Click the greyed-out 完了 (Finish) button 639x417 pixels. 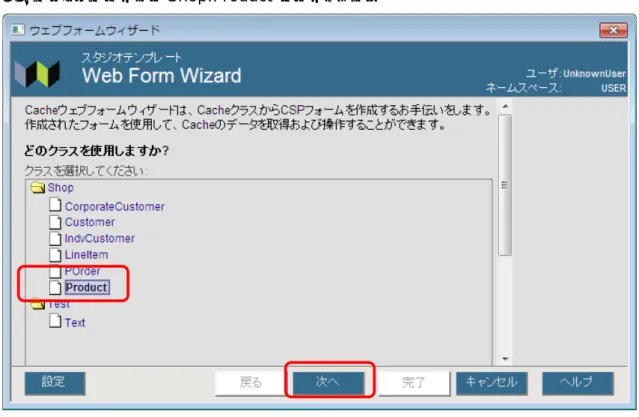[414, 383]
